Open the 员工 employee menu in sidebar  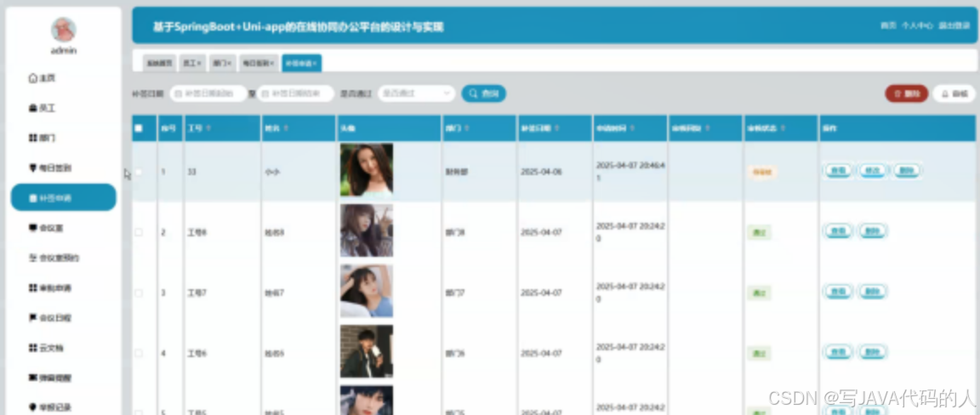click(43, 108)
